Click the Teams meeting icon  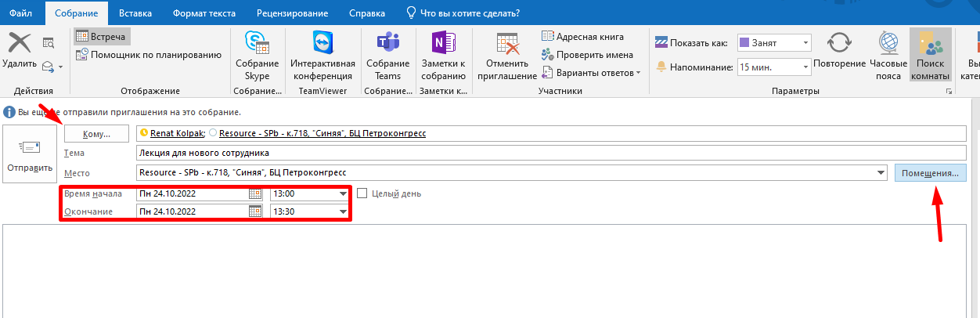click(387, 44)
